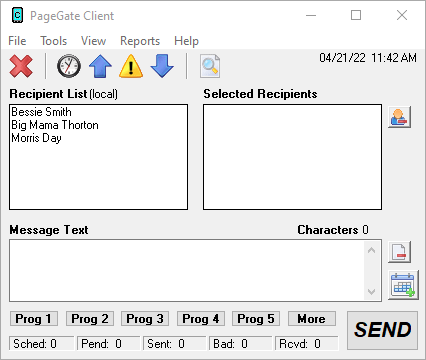Open the View menu
Screen dimensions: 426x360
point(93,41)
